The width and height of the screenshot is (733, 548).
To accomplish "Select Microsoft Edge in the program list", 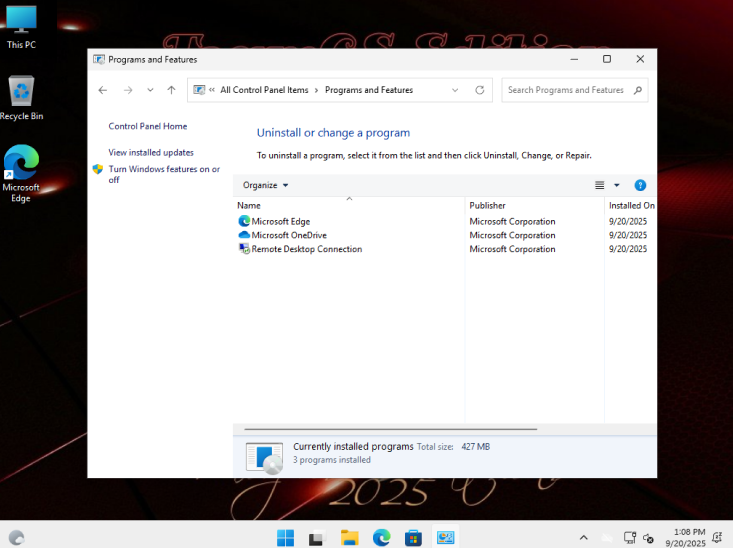I will tap(280, 221).
